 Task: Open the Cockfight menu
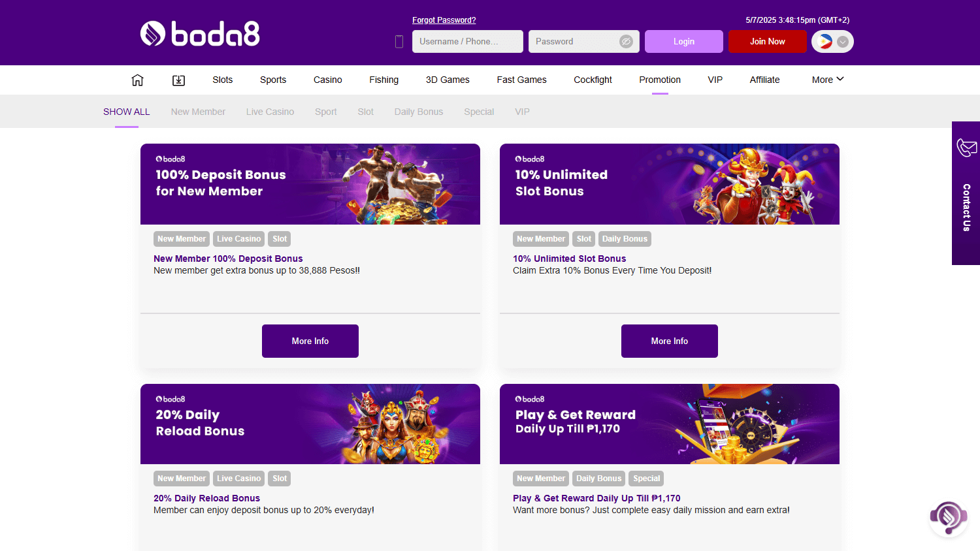pyautogui.click(x=593, y=80)
